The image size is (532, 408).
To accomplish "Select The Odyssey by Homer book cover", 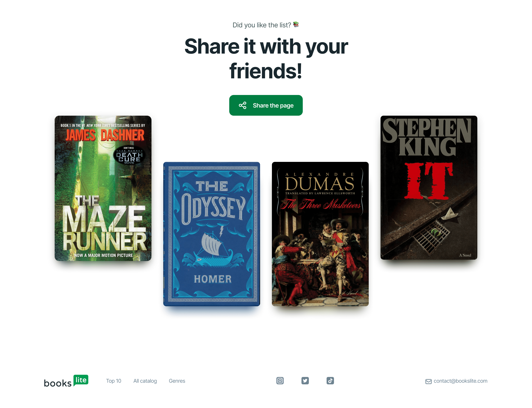I will point(212,234).
